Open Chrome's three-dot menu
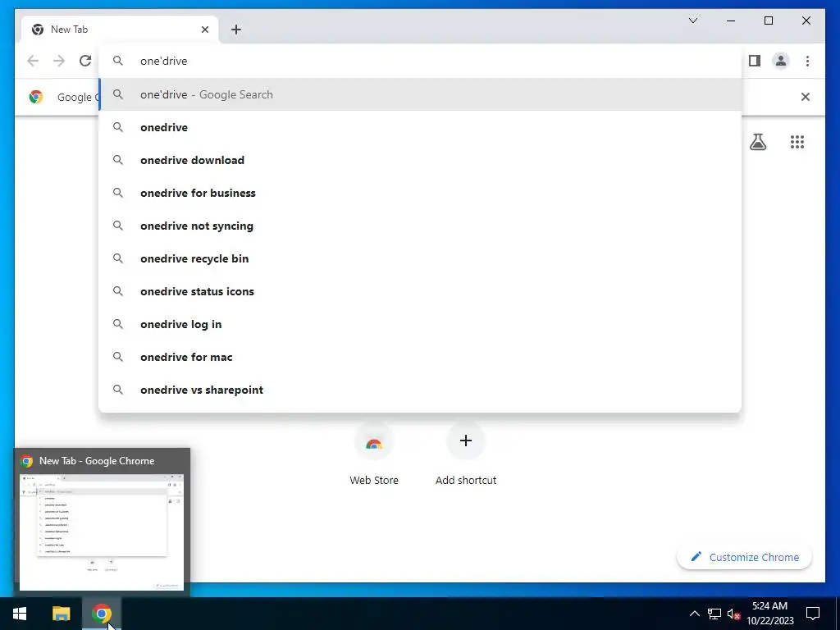840x630 pixels. (807, 61)
